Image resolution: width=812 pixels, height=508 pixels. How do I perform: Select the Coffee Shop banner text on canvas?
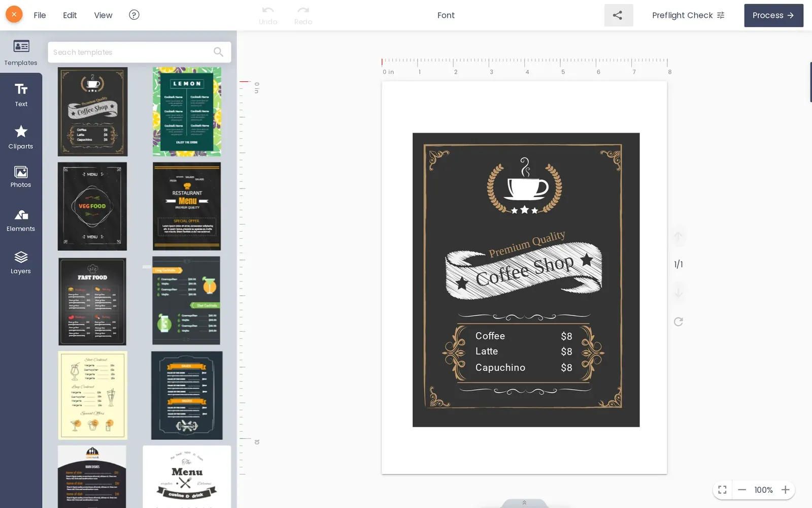pos(524,270)
